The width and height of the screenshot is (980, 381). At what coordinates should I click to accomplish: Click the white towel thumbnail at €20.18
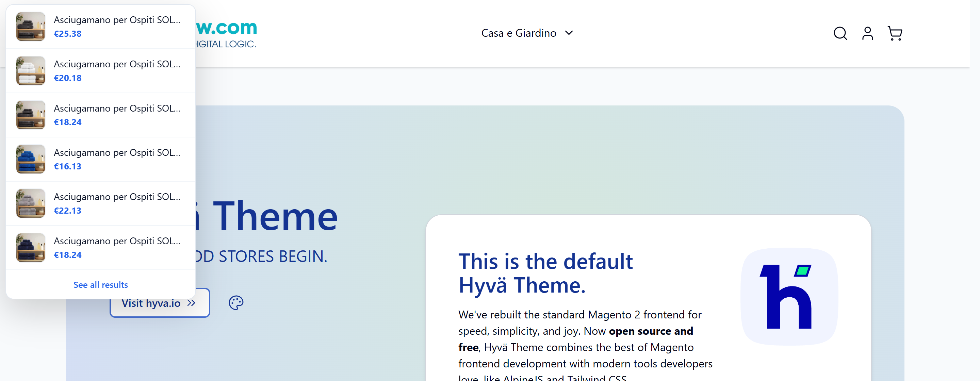30,71
